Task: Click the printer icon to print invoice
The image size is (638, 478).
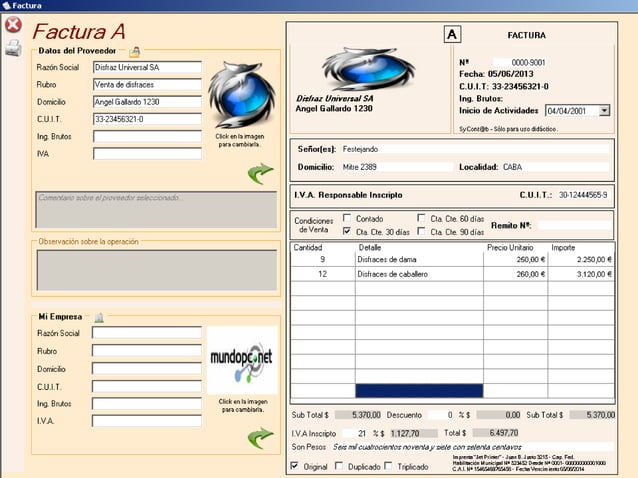Action: [x=13, y=50]
